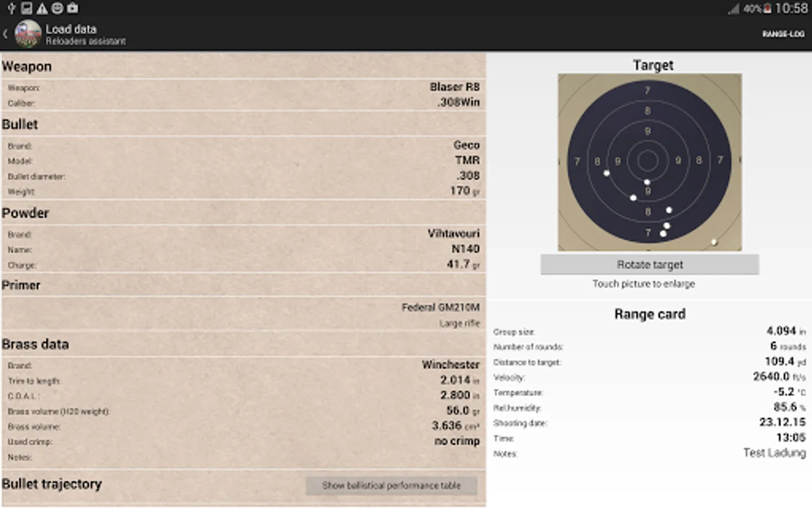Open the Reloaders assistant app logo
This screenshot has height=508, width=812.
click(28, 34)
